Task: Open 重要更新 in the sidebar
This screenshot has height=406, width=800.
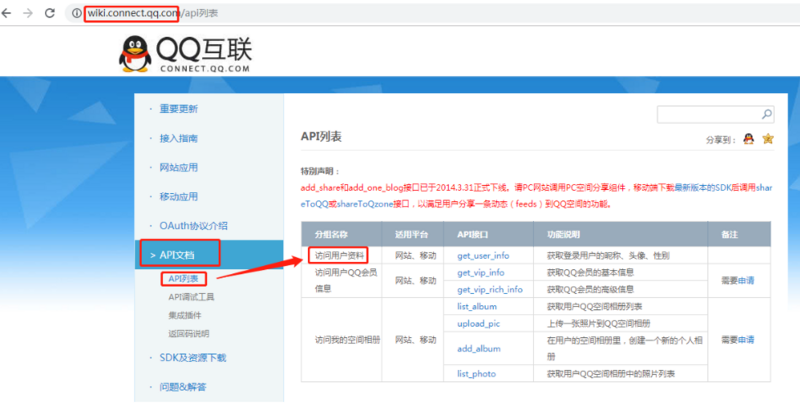Action: 179,109
